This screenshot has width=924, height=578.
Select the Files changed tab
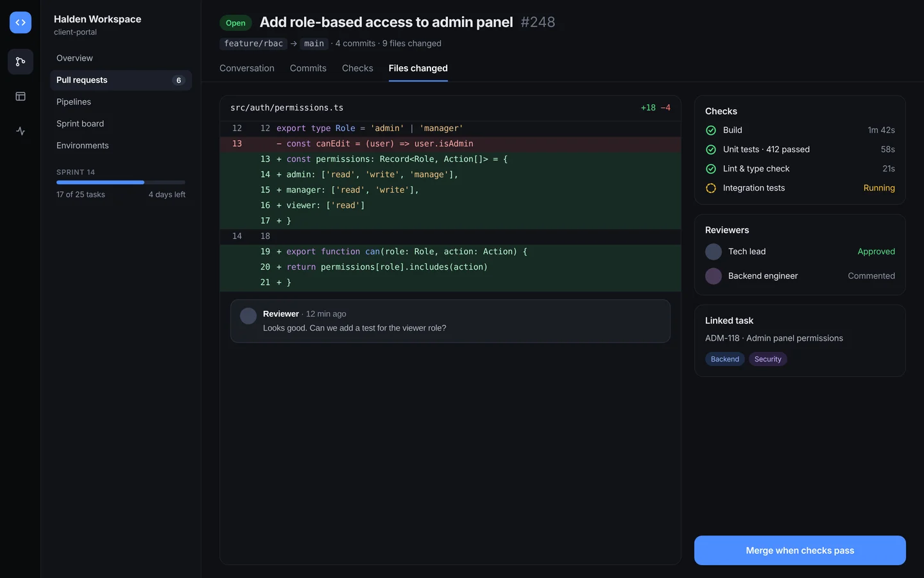(x=418, y=68)
